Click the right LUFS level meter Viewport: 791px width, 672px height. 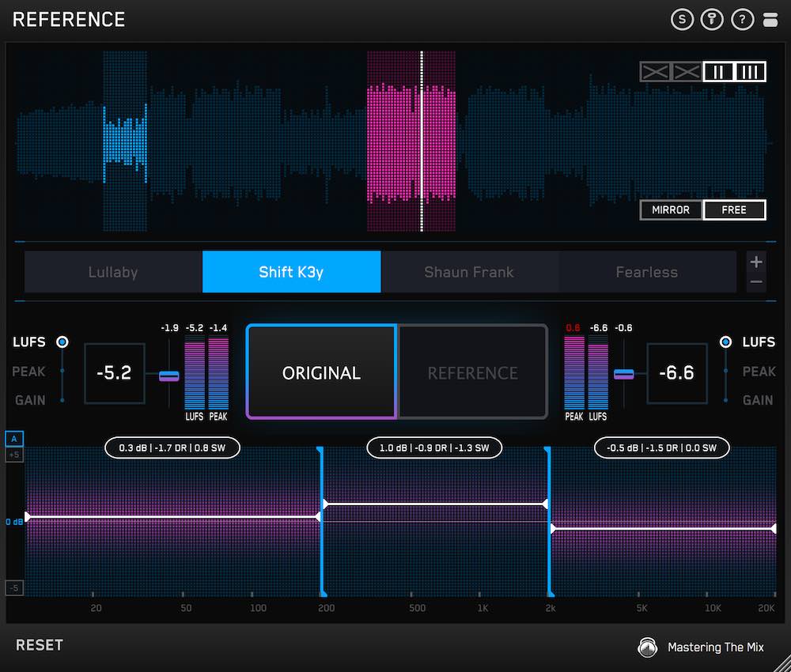point(598,373)
